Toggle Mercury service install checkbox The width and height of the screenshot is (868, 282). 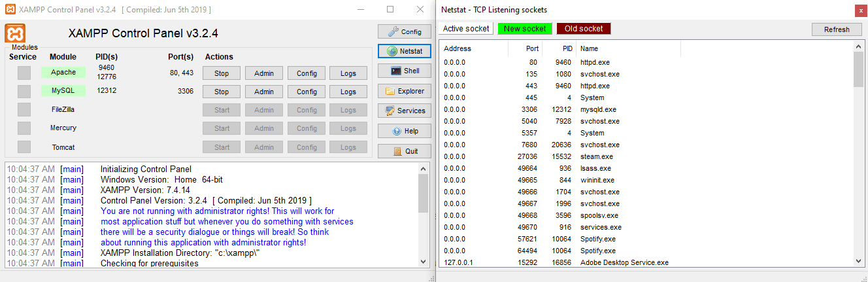point(24,128)
